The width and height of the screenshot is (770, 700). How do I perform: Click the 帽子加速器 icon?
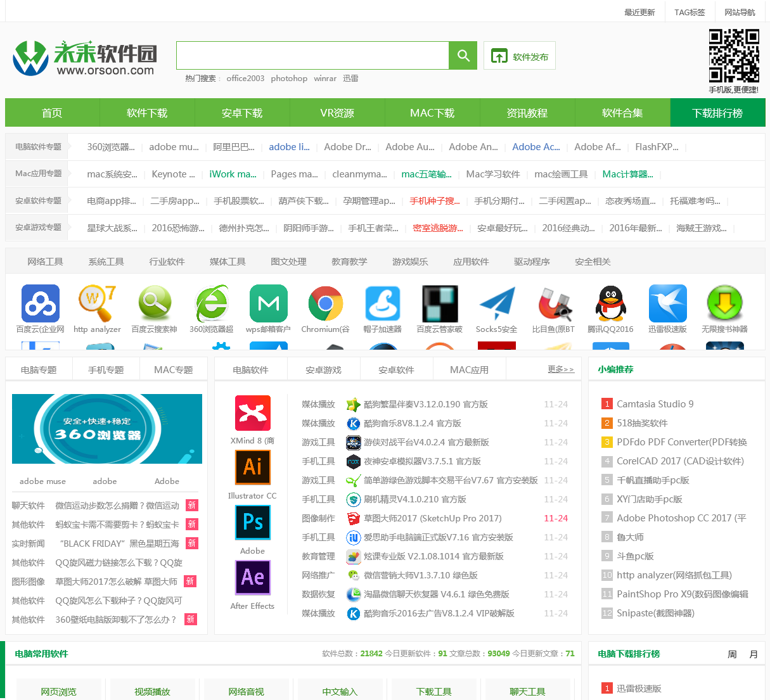tap(383, 303)
